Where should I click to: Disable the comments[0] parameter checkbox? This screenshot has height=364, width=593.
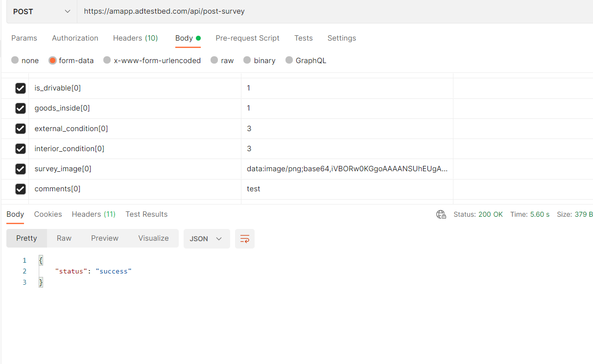click(21, 189)
